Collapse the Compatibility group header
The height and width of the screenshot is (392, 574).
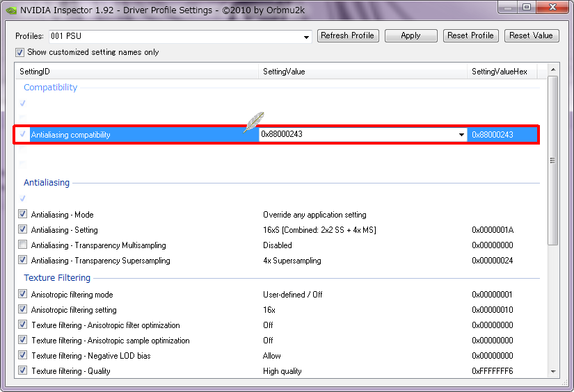(x=51, y=88)
